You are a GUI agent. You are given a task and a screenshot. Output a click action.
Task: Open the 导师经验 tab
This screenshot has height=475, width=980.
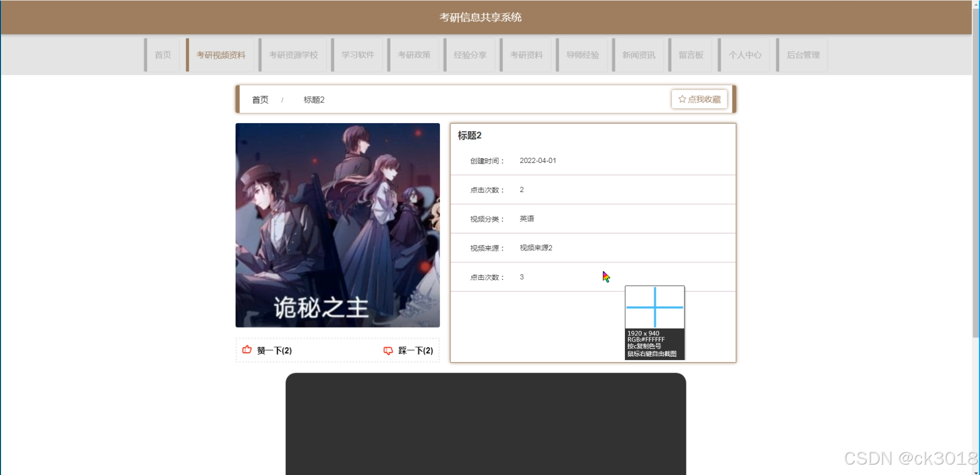click(x=582, y=55)
